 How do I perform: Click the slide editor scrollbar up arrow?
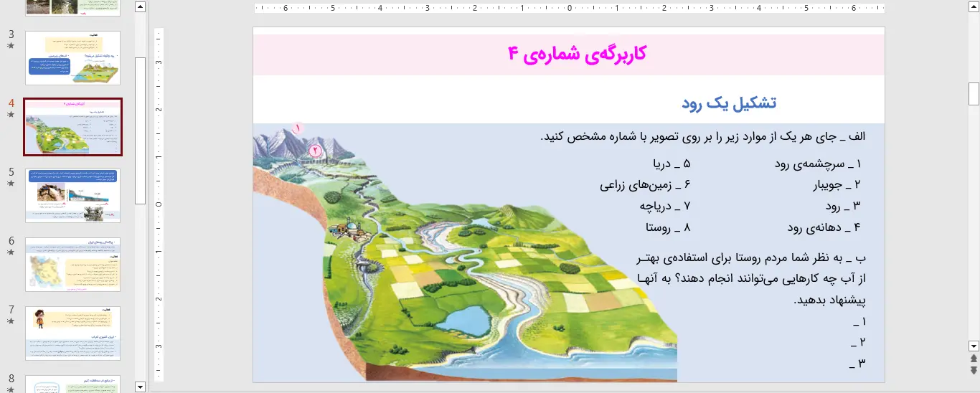click(x=974, y=8)
